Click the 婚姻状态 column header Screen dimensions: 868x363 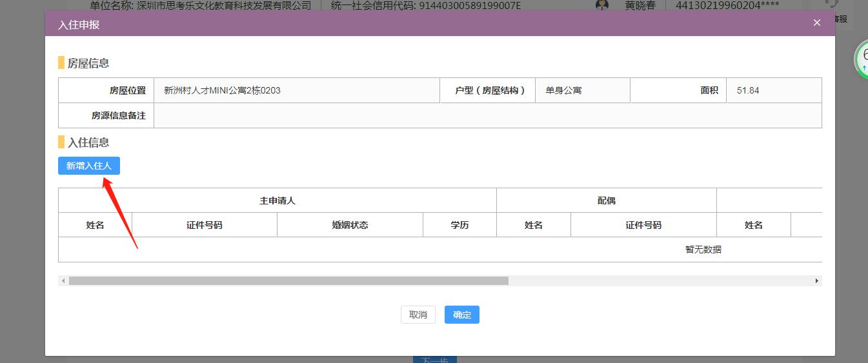[350, 225]
